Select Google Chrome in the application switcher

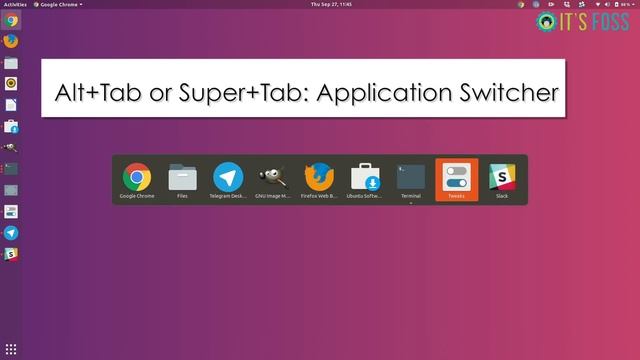click(x=137, y=180)
